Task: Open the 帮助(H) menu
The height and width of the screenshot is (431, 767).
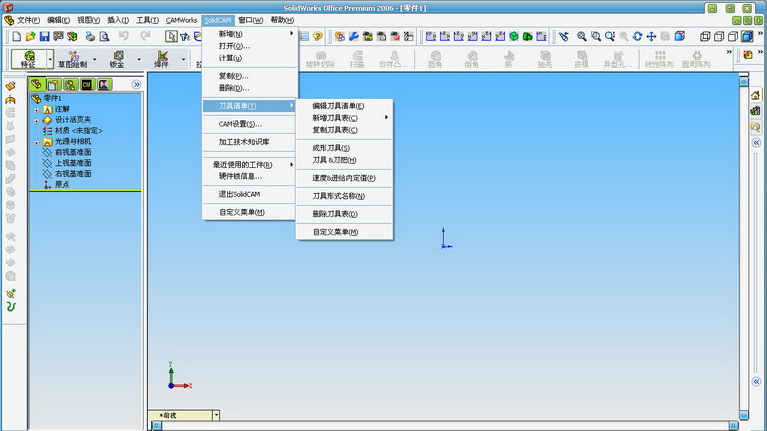Action: 282,20
